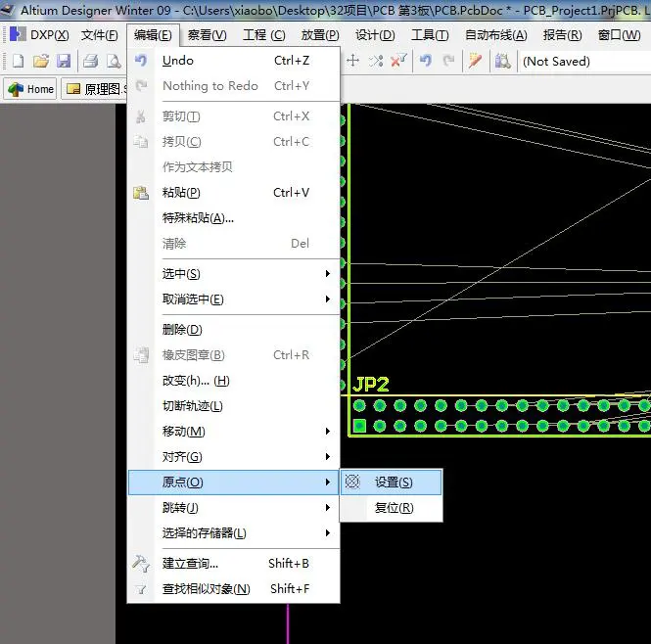
Task: Click the new document icon in toolbar
Action: (x=17, y=61)
